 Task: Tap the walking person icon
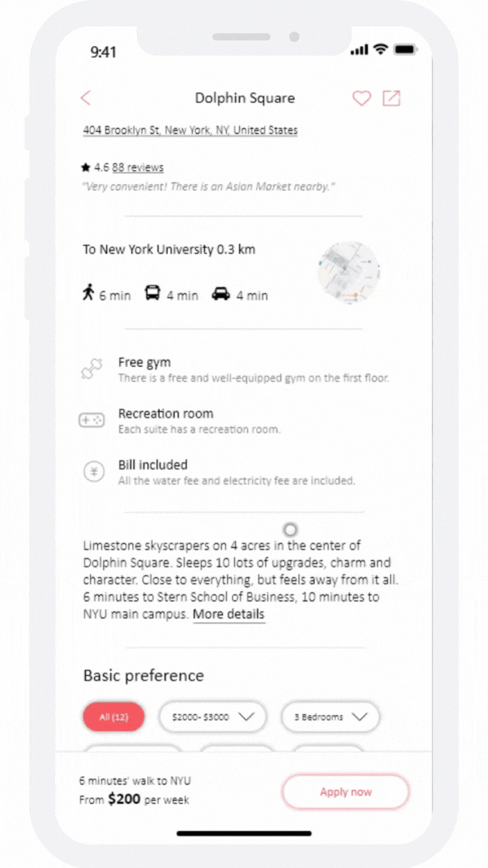point(88,292)
